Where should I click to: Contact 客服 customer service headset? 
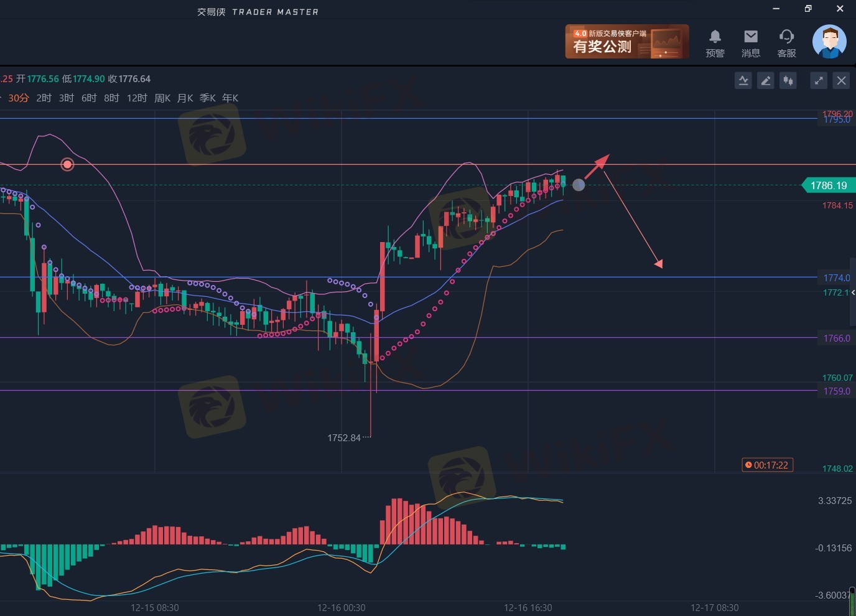tap(786, 42)
